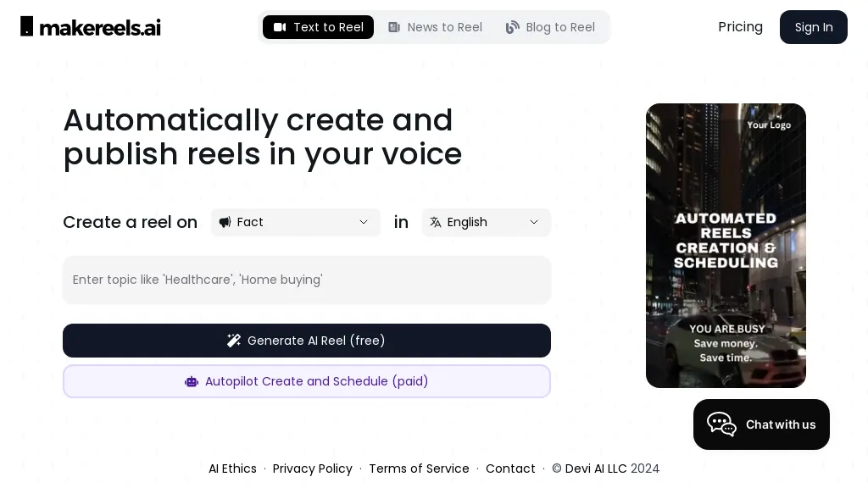Click the robot icon on Autopilot button
868x488 pixels.
[x=192, y=381]
